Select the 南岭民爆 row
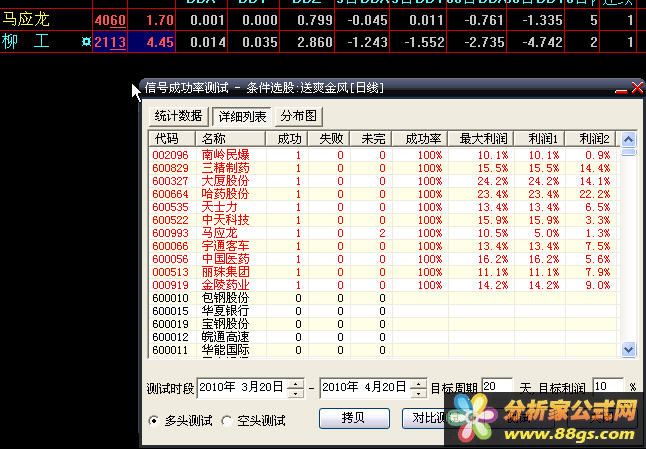Screen dimensions: 646x449 (x=383, y=155)
